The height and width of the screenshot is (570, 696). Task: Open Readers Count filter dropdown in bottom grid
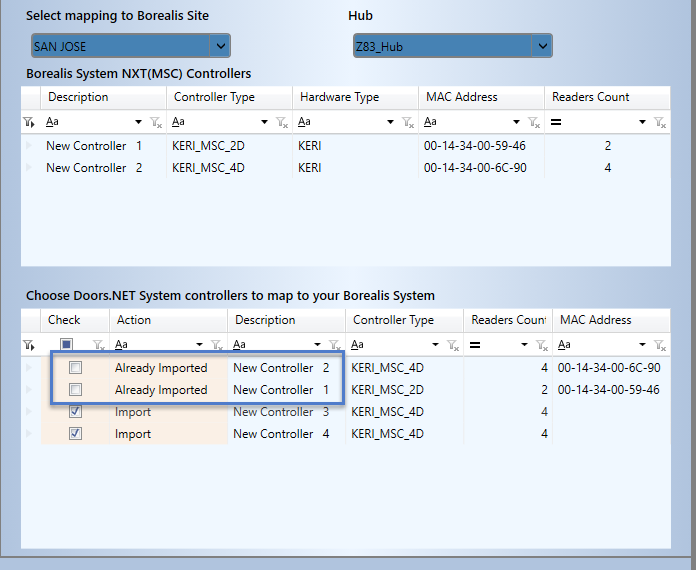pyautogui.click(x=524, y=344)
